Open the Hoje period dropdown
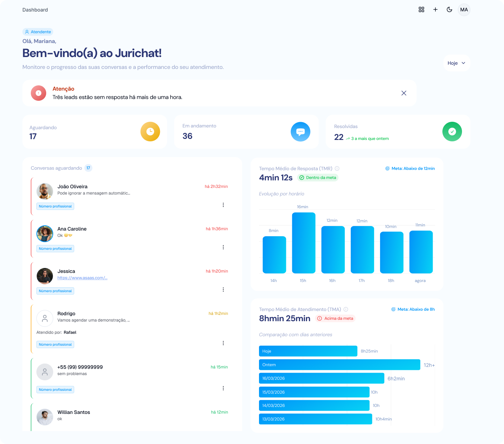 tap(456, 63)
